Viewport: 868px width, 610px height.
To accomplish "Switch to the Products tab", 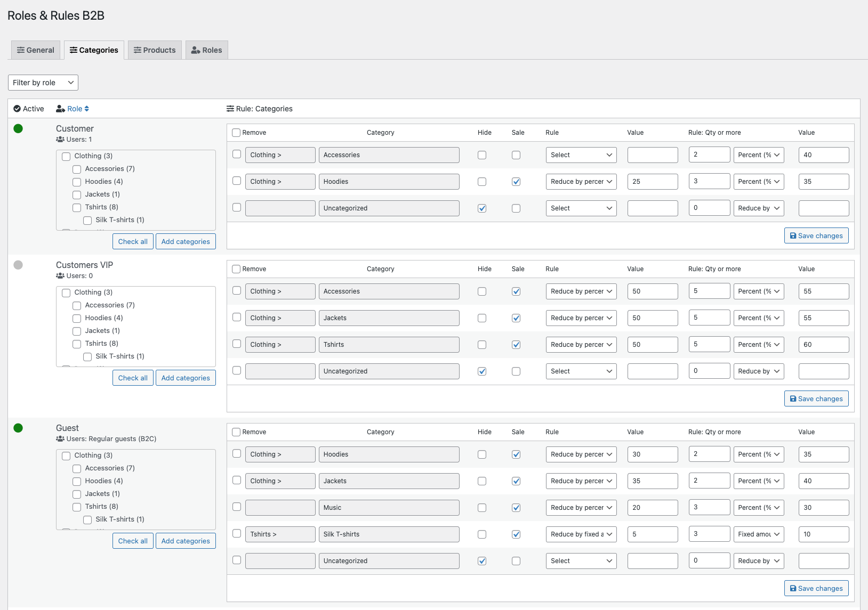I will point(155,50).
